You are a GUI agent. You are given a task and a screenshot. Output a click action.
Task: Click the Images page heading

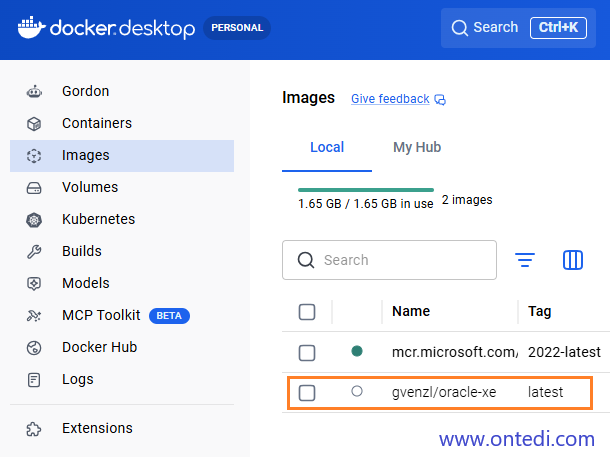pos(308,98)
